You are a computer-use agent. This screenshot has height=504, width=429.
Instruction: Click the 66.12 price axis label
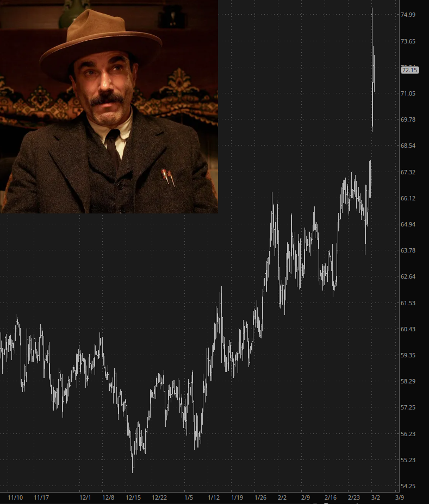click(408, 198)
